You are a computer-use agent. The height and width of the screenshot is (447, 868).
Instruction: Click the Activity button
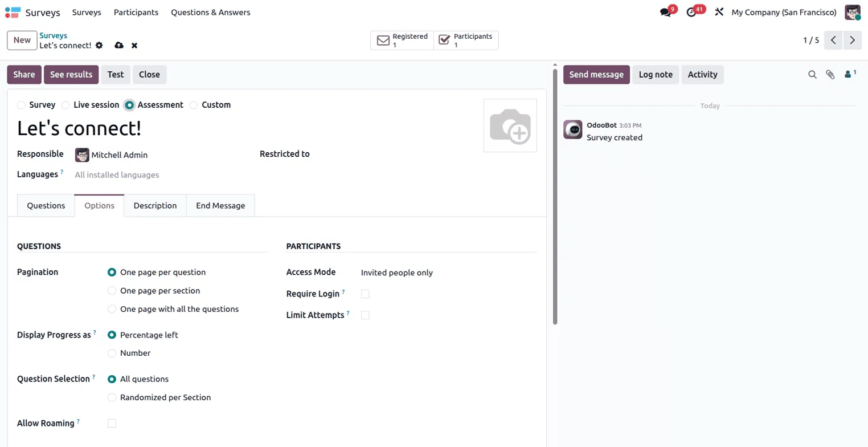click(702, 75)
